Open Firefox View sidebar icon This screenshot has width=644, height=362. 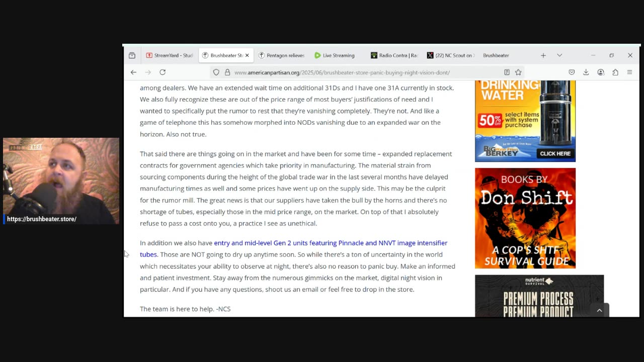tap(132, 55)
